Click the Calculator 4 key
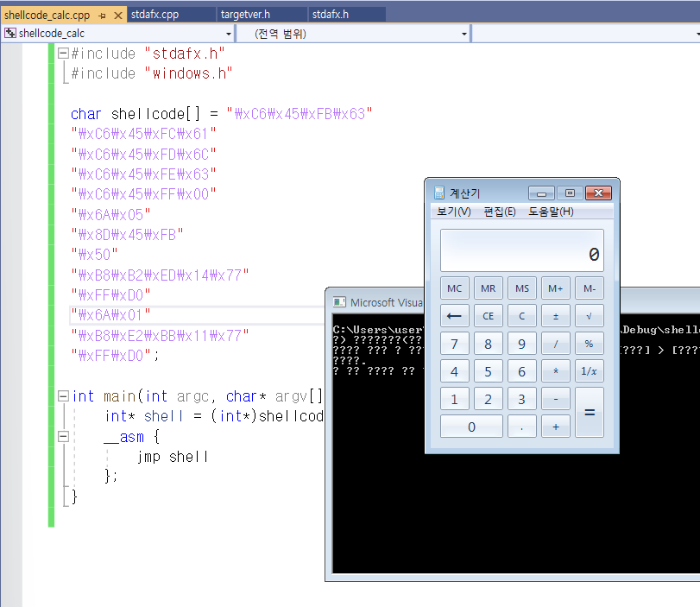 point(455,371)
